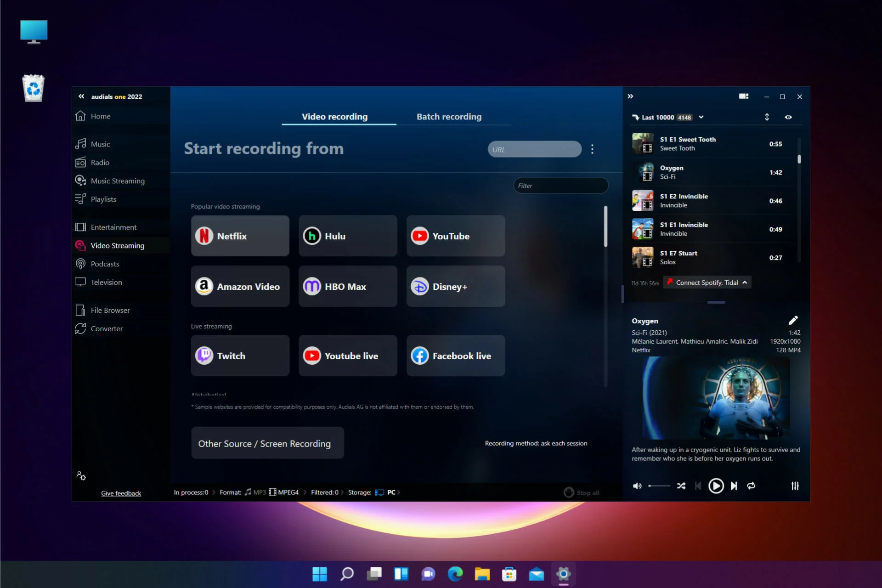Mute the player volume speaker icon
882x588 pixels.
coord(637,486)
